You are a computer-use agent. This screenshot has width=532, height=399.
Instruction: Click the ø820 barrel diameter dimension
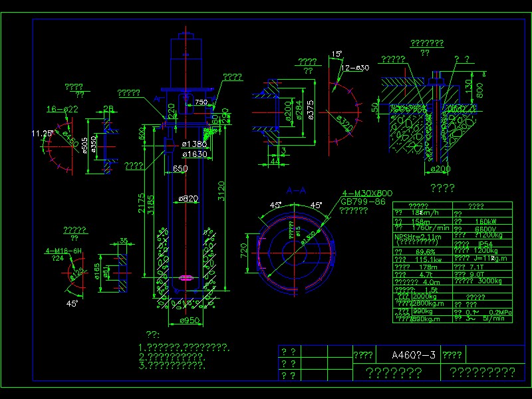188,198
